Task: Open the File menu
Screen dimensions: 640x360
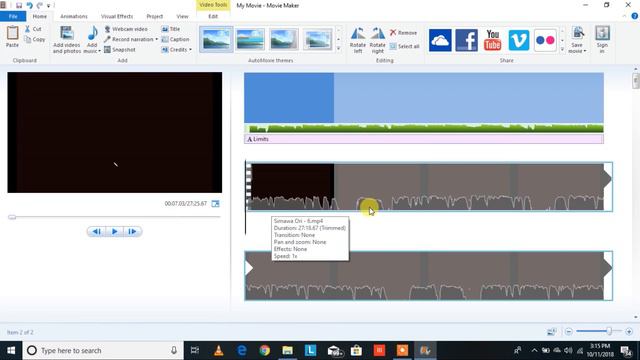Action: point(13,16)
